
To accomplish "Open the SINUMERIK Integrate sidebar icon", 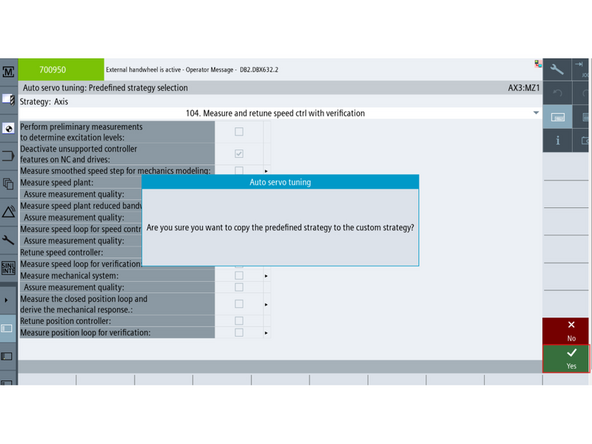I will tap(8, 268).
